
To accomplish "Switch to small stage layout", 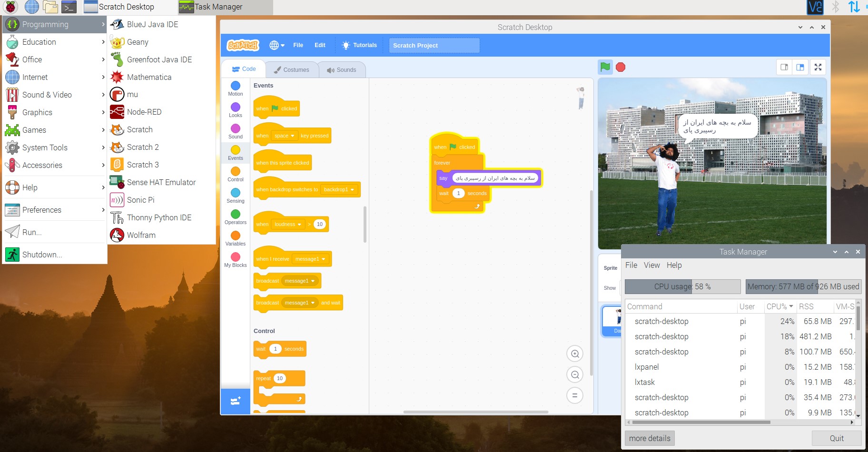I will [x=784, y=67].
